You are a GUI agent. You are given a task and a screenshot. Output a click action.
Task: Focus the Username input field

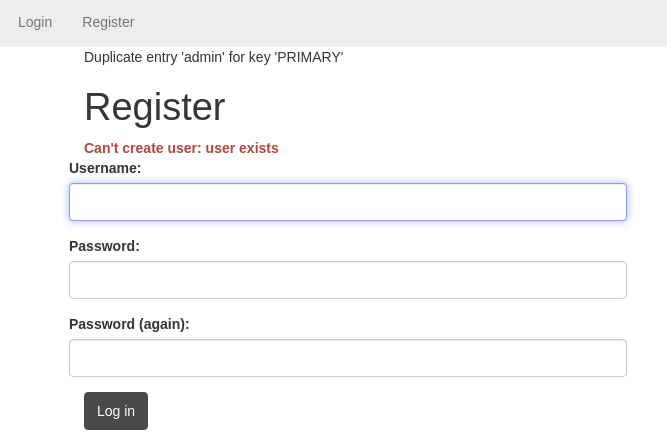[347, 202]
